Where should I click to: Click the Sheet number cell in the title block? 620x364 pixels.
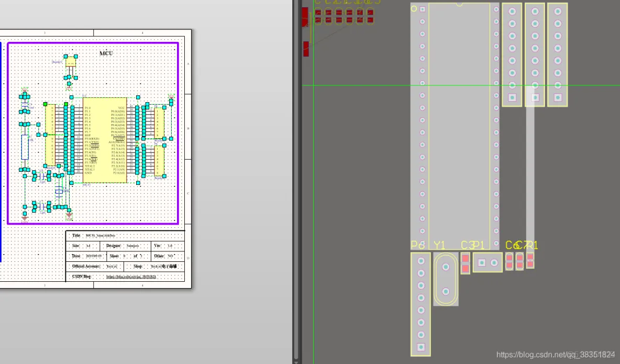click(x=124, y=256)
